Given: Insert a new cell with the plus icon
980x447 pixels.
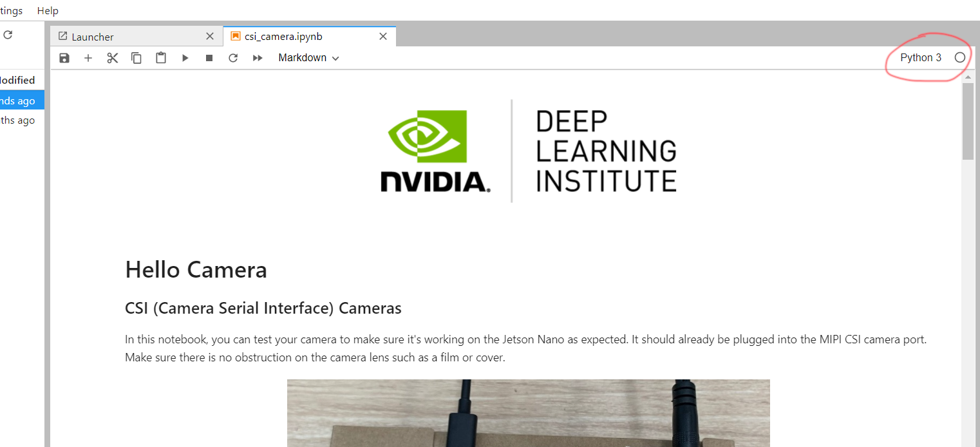Looking at the screenshot, I should point(88,58).
